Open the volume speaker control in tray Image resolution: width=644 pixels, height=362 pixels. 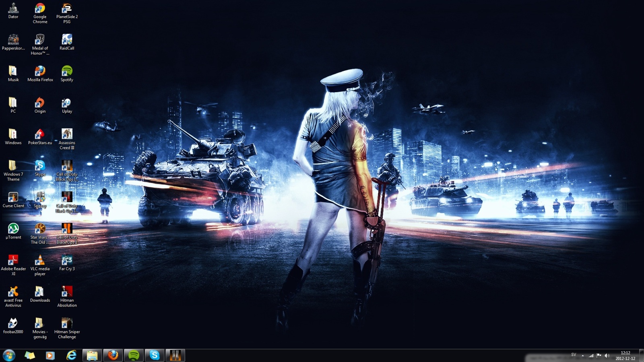coord(607,356)
